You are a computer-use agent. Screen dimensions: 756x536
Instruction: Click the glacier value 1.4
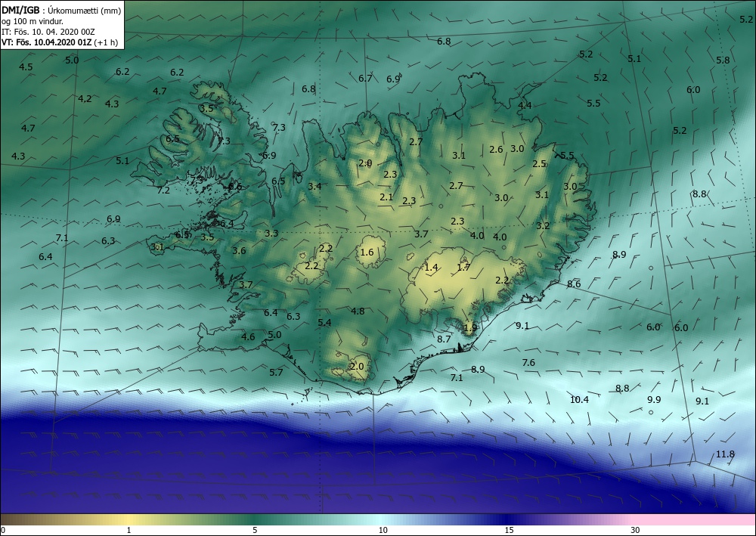pos(431,268)
